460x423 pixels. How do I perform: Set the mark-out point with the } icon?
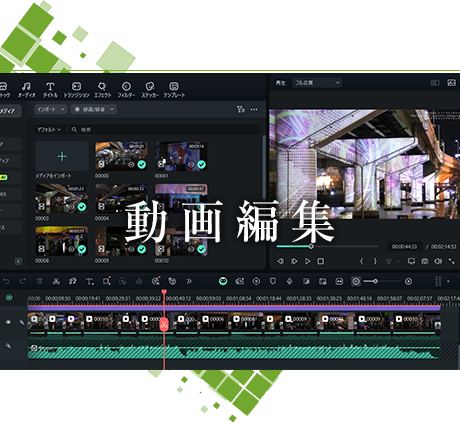pos(375,261)
